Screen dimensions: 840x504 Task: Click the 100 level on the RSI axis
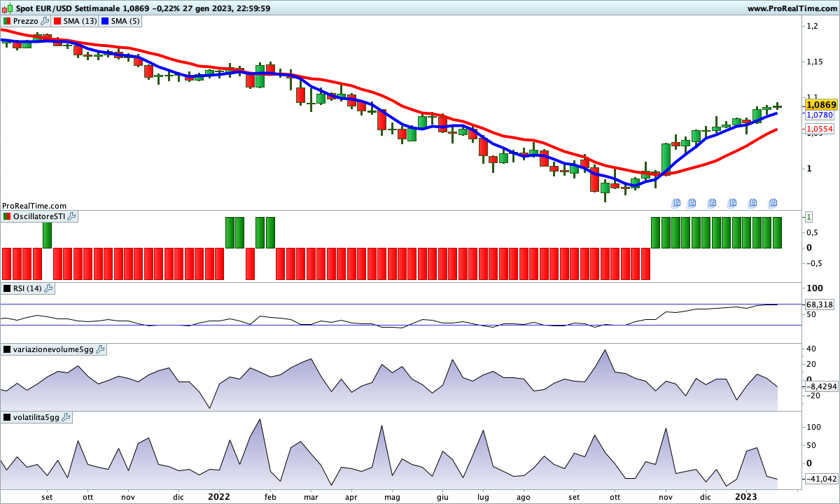tap(813, 288)
